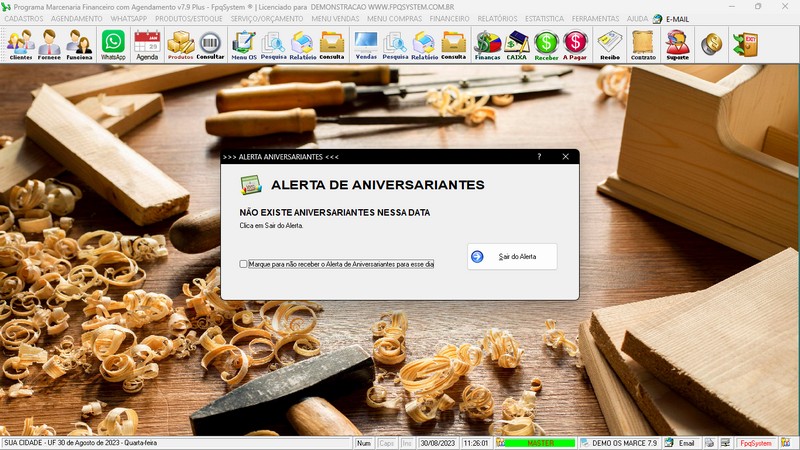The image size is (800, 450).
Task: Open the Vendas monitor icon
Action: [x=366, y=44]
